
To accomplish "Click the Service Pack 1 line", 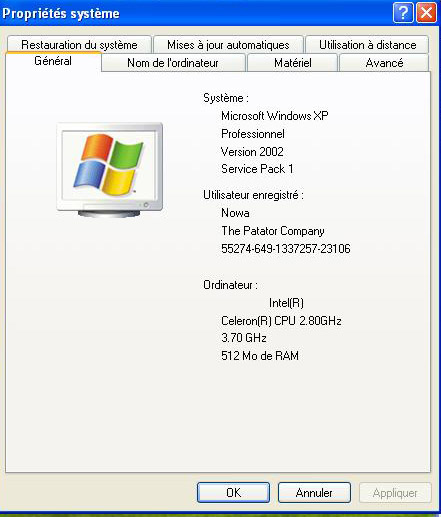I will tap(257, 169).
